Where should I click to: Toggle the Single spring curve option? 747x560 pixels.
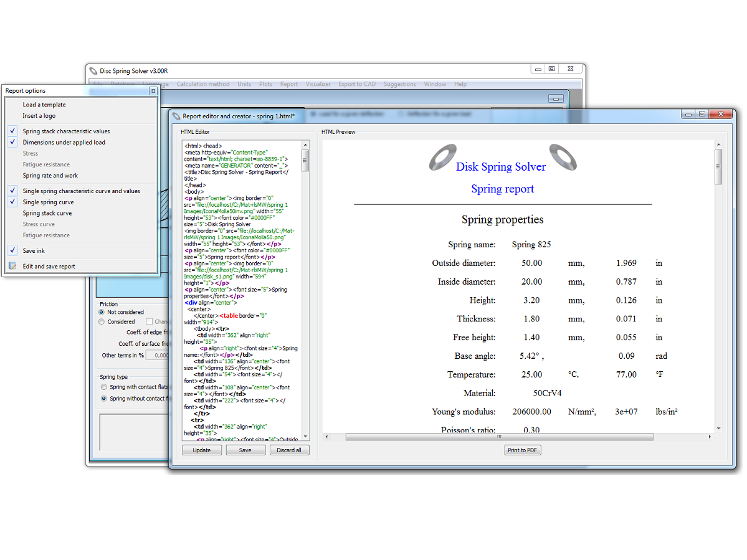(x=13, y=202)
